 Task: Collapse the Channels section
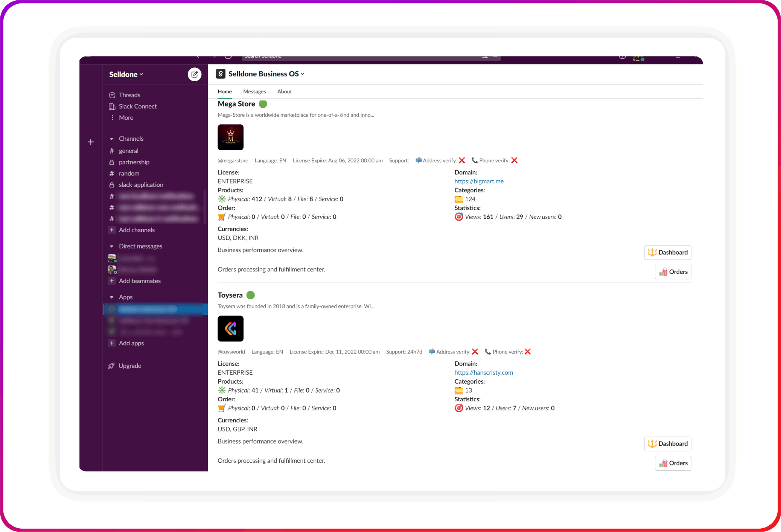[112, 139]
